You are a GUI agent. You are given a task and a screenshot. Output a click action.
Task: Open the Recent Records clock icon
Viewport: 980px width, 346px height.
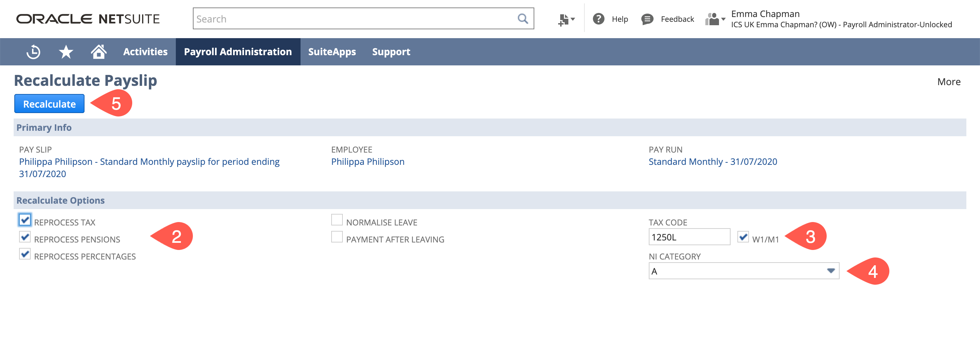[33, 51]
